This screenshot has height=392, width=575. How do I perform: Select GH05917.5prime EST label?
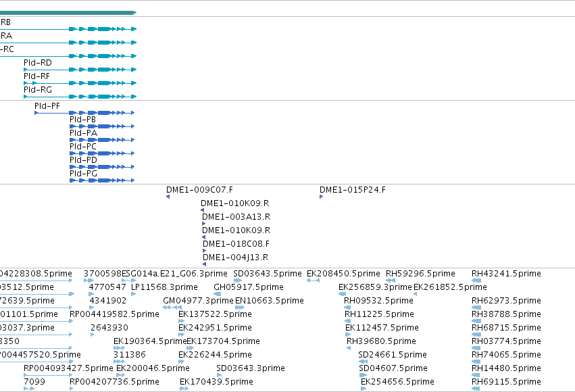coord(249,287)
